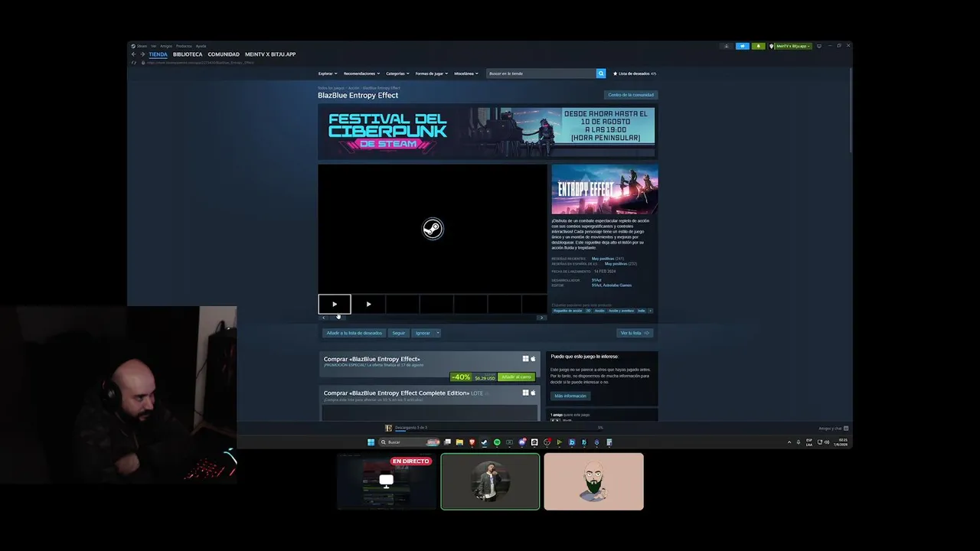This screenshot has width=980, height=551.
Task: Open the Ayuda menu
Action: [201, 46]
